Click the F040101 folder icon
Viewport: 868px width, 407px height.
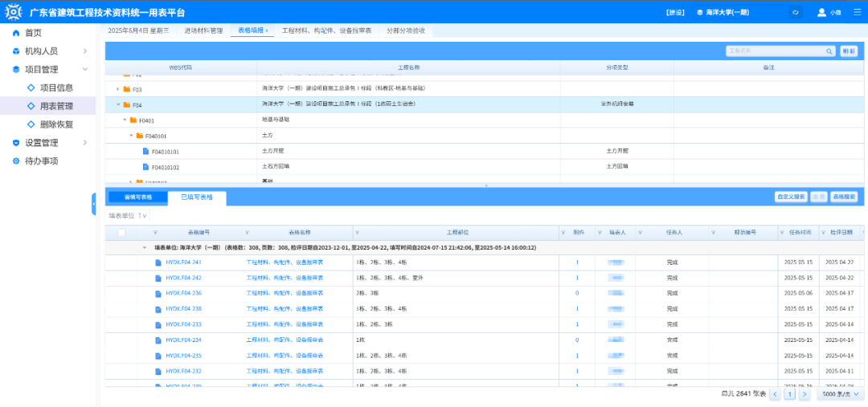pos(140,136)
